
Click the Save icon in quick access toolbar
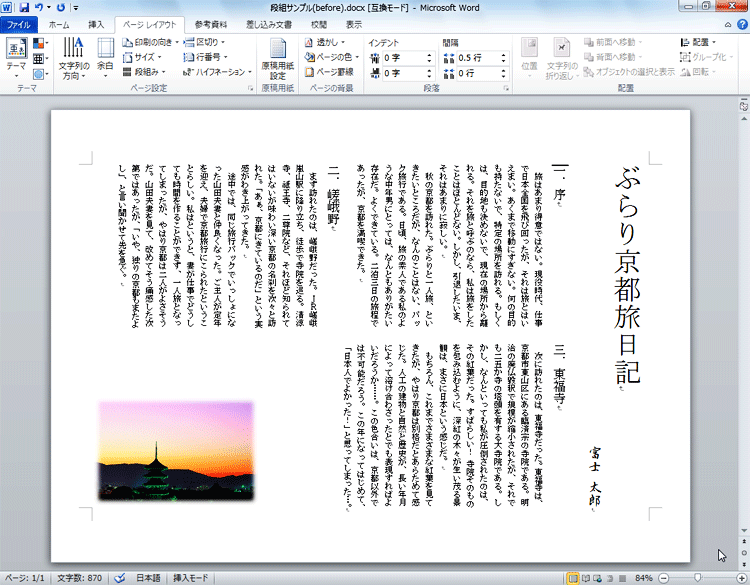[x=24, y=7]
